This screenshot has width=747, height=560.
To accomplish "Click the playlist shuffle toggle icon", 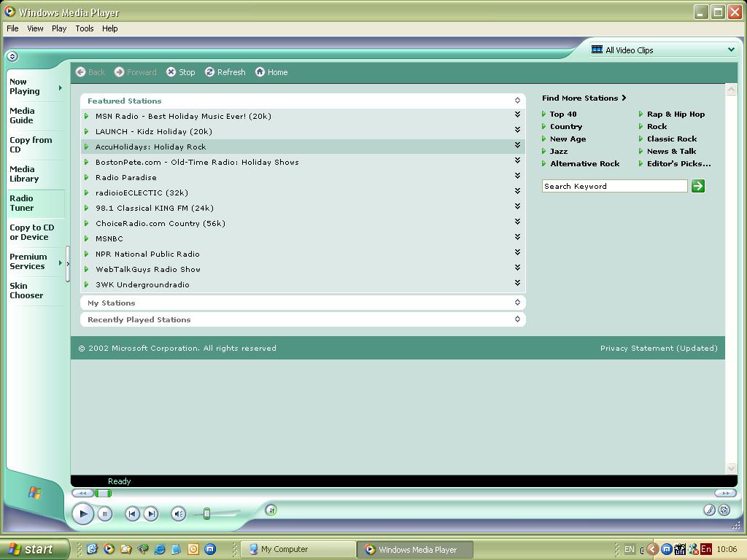I will pyautogui.click(x=271, y=510).
